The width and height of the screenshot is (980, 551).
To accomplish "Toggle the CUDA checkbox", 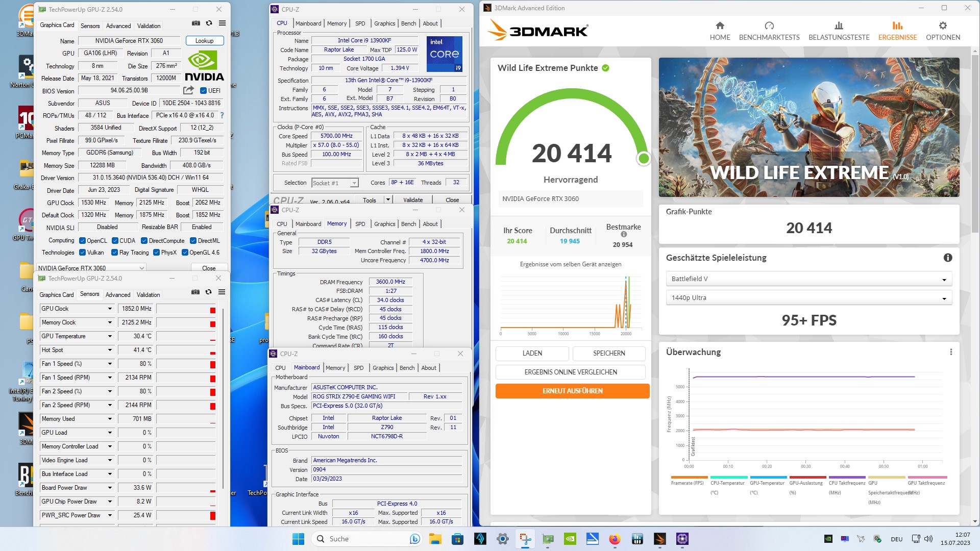I will point(115,241).
